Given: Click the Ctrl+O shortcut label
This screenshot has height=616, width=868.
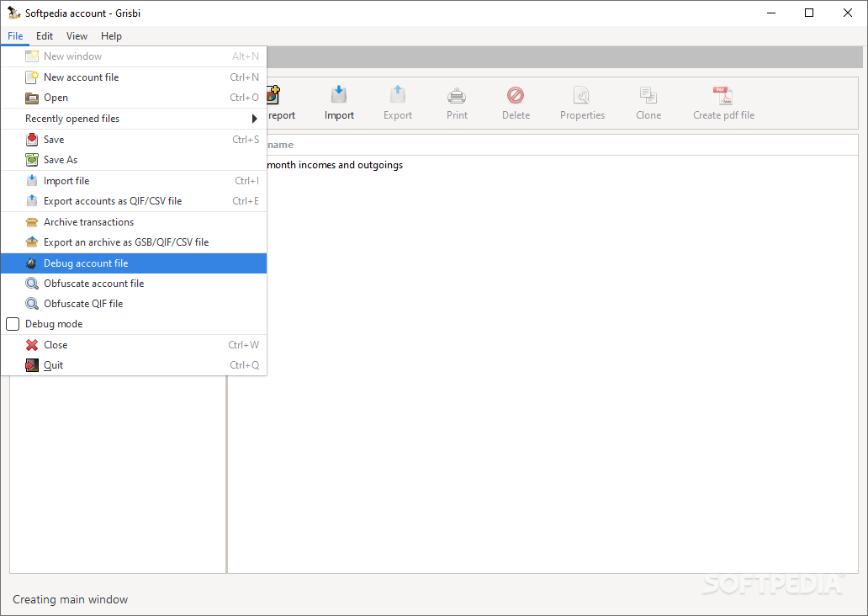Looking at the screenshot, I should click(244, 98).
